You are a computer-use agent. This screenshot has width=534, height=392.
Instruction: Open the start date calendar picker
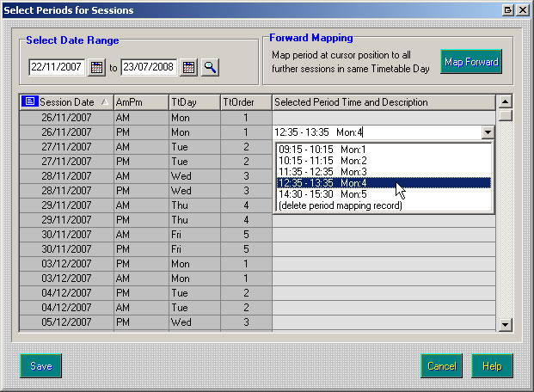click(97, 67)
